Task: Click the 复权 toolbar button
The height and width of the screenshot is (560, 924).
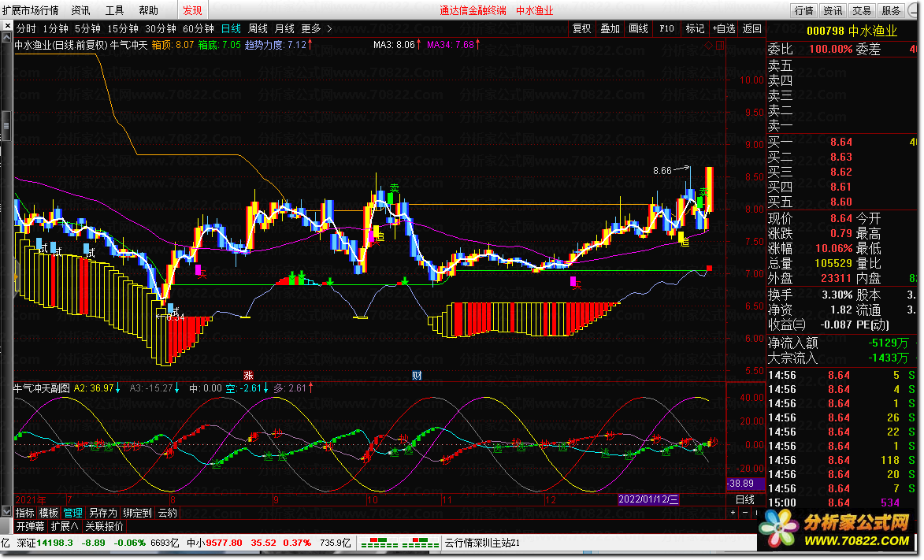Action: point(581,28)
